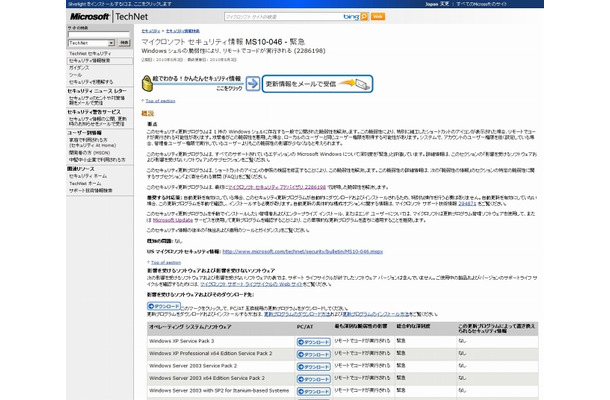Select ガイダンス in the left navigation
This screenshot has height=400, width=610.
pyautogui.click(x=80, y=67)
